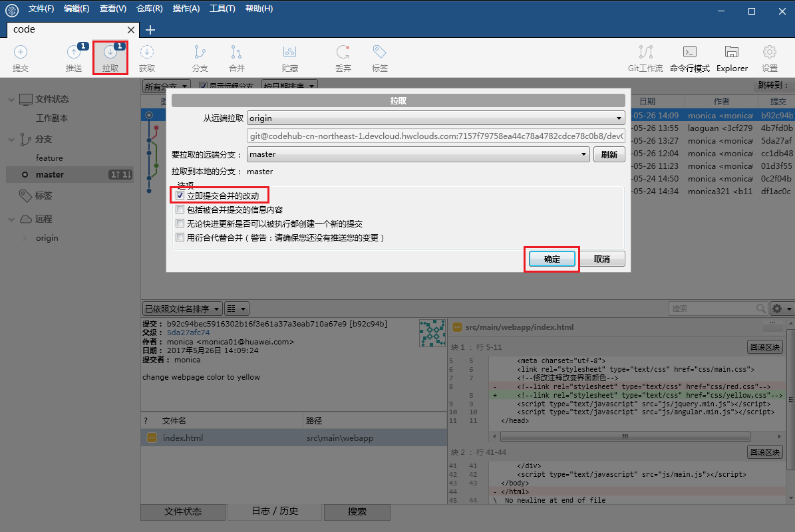This screenshot has width=795, height=532.
Task: Open the 从远端拉取 origin dropdown
Action: click(436, 118)
